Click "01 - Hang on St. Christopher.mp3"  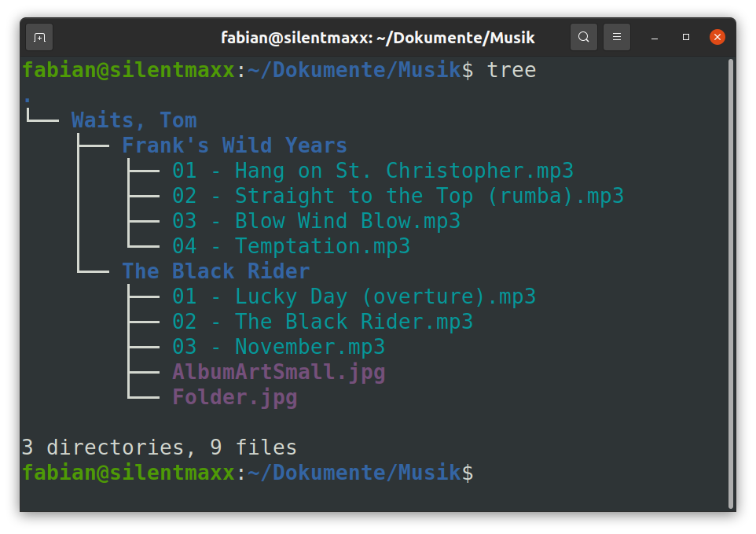(x=372, y=171)
